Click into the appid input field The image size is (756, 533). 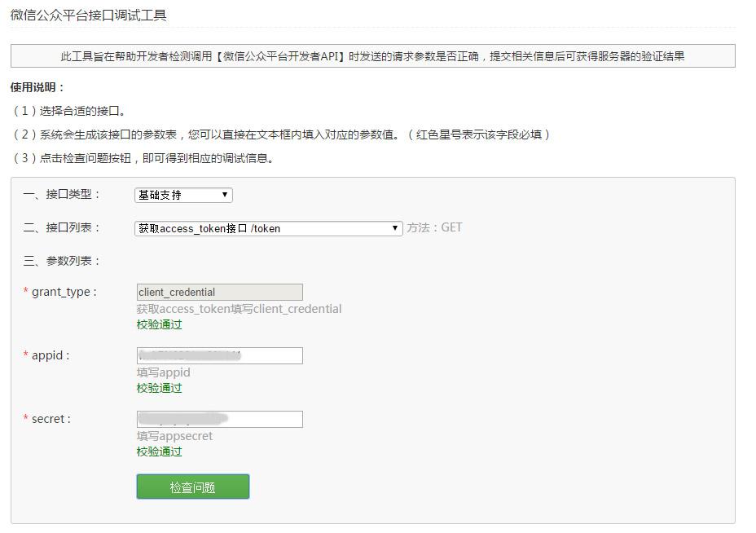click(218, 355)
